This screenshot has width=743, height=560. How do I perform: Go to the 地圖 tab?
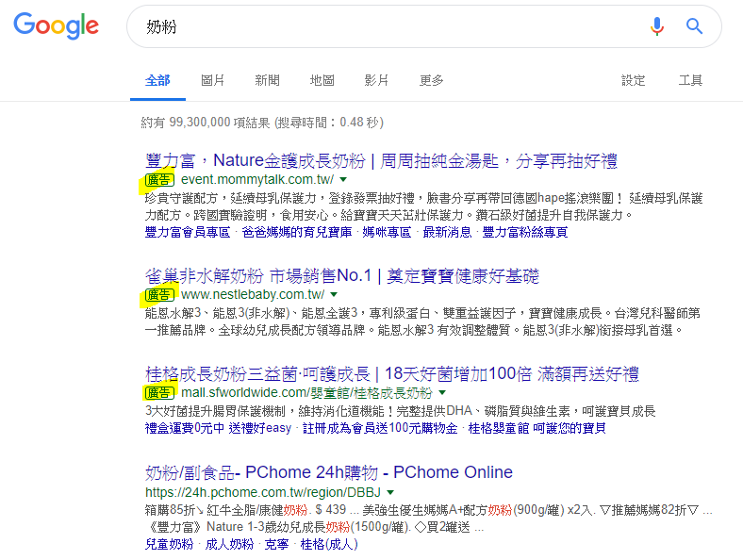point(322,80)
